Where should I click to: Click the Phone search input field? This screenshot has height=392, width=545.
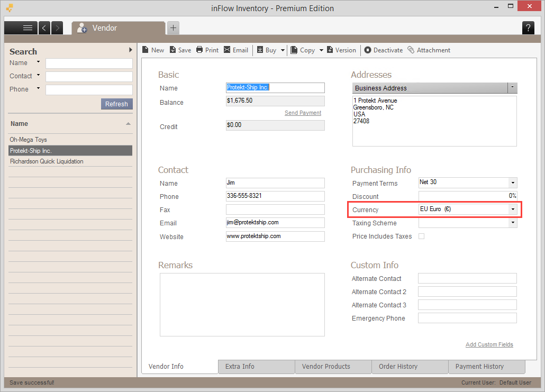pos(89,89)
